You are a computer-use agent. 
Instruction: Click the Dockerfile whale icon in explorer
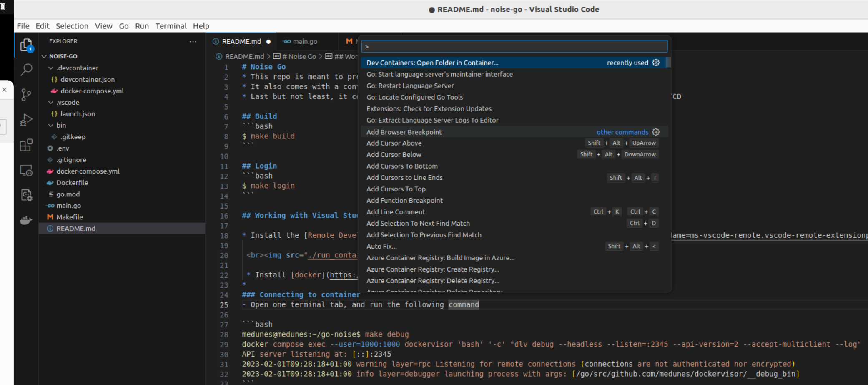(x=50, y=183)
